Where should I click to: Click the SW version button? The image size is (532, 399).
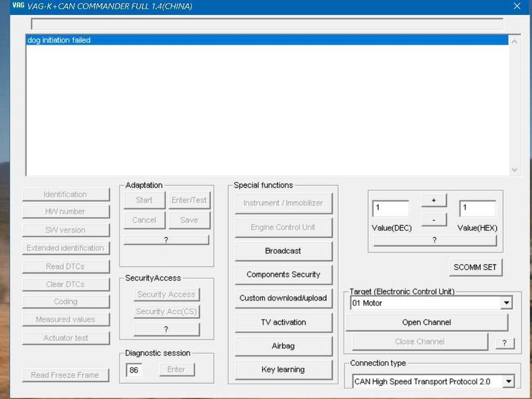point(66,230)
